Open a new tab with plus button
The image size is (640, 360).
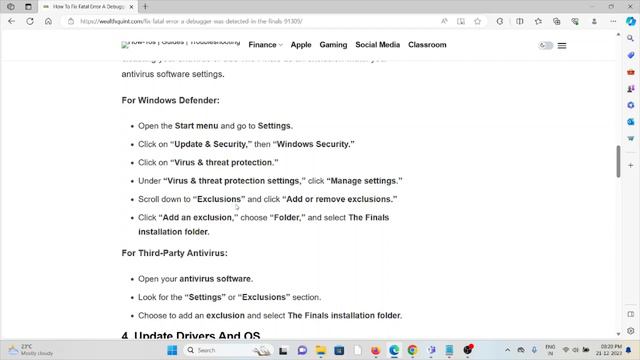[145, 7]
